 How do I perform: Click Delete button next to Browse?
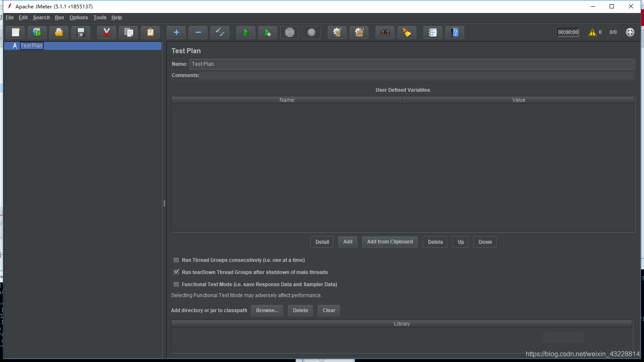[300, 310]
